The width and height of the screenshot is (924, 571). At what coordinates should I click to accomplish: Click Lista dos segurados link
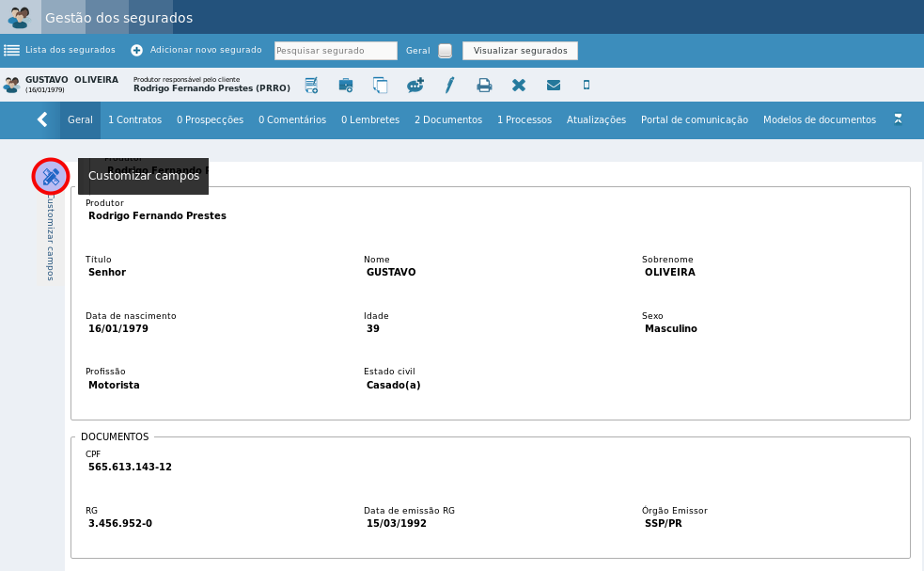coord(70,50)
